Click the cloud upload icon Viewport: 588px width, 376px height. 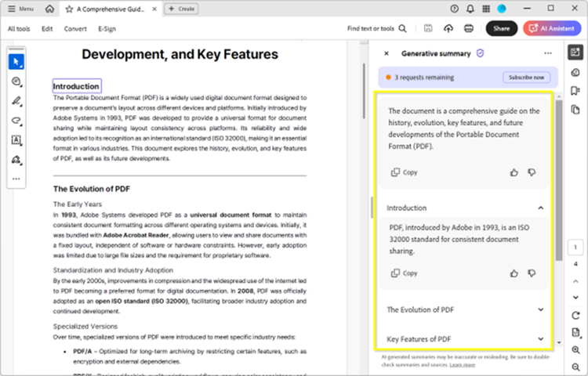coord(448,28)
